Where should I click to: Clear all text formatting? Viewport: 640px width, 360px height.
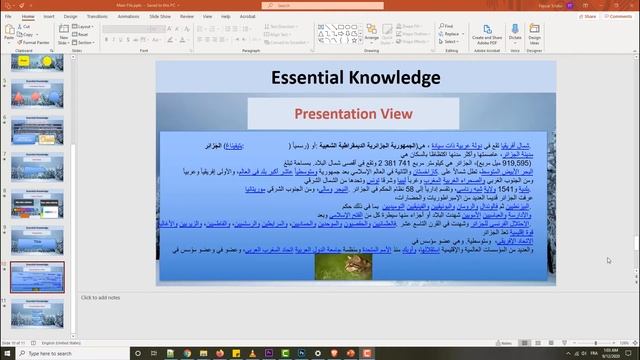tap(187, 29)
